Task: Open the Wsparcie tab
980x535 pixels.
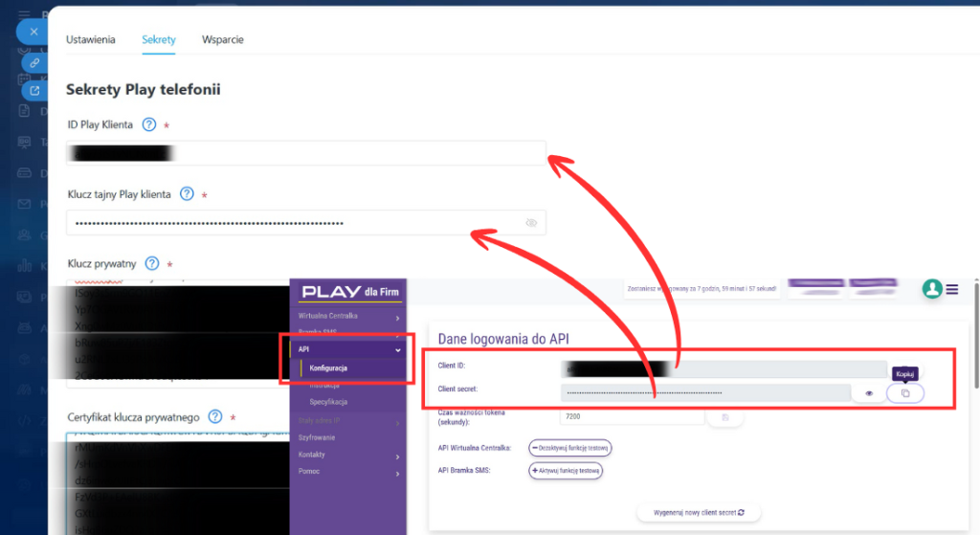Action: click(x=222, y=40)
